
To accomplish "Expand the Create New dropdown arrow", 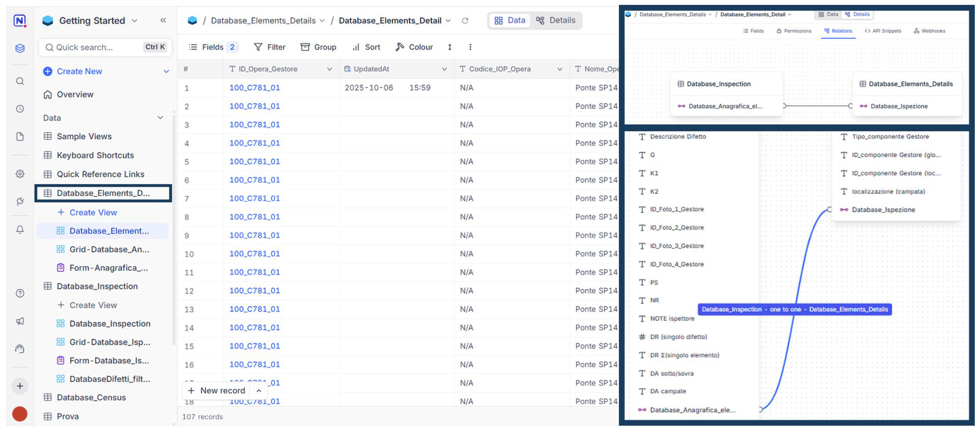I will coord(166,72).
